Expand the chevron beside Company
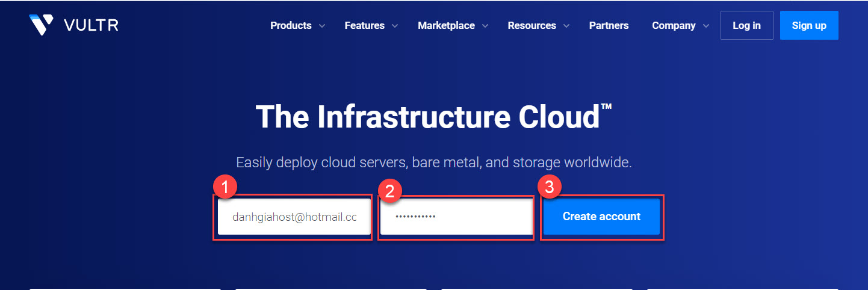Image resolution: width=868 pixels, height=290 pixels. [x=705, y=26]
